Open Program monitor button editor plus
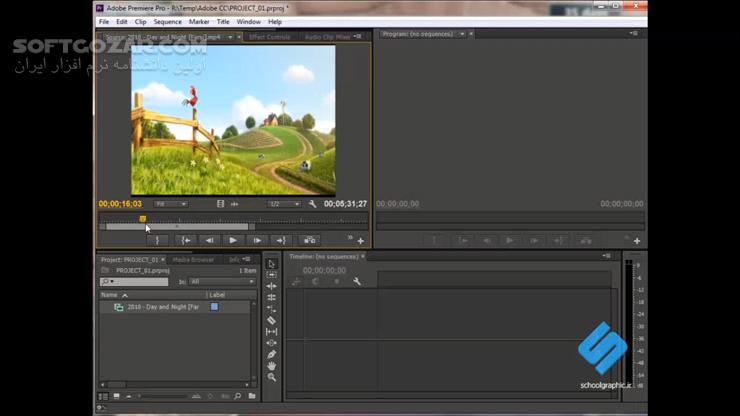The height and width of the screenshot is (416, 740). [x=637, y=241]
